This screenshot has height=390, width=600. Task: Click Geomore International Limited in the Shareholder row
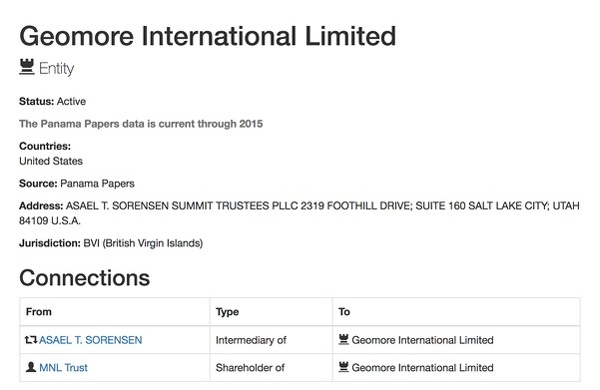pyautogui.click(x=422, y=367)
